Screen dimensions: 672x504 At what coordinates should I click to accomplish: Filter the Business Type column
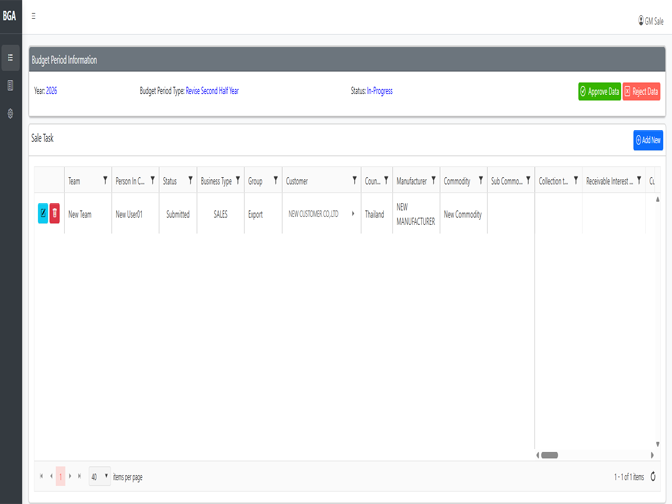tap(237, 180)
